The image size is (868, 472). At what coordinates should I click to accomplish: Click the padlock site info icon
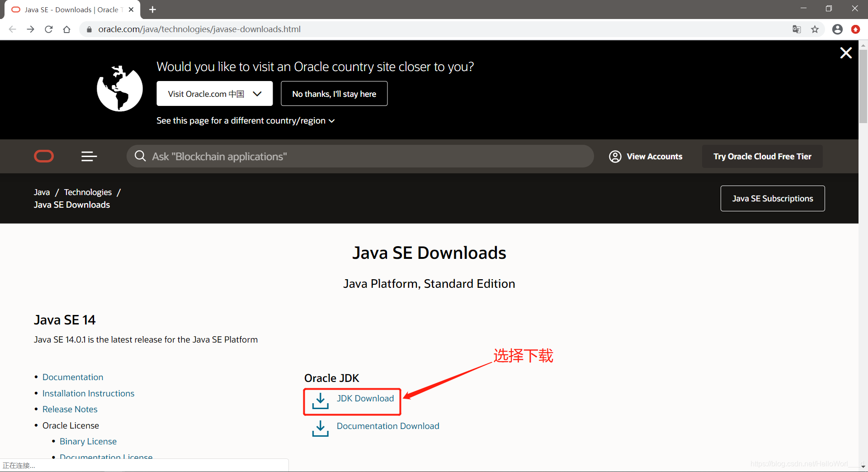(x=89, y=29)
